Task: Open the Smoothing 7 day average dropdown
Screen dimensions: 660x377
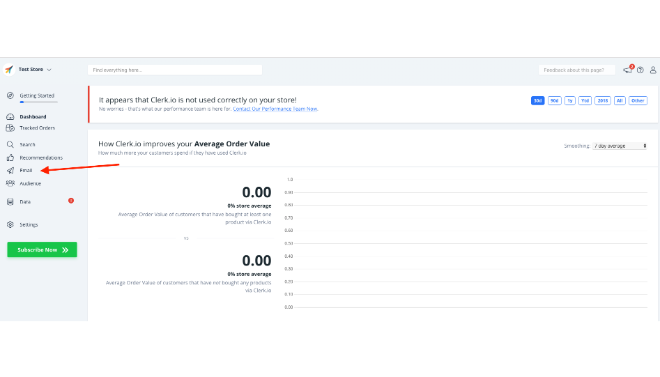Action: tap(620, 146)
